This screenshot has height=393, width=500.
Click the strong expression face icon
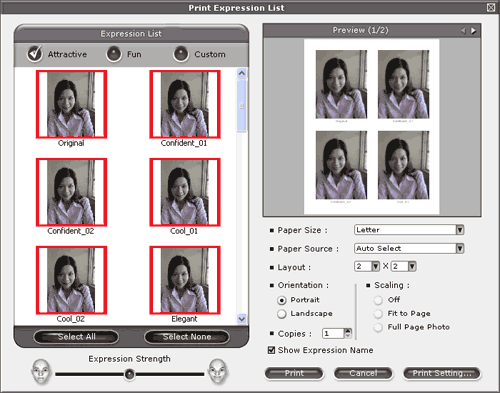pos(218,372)
